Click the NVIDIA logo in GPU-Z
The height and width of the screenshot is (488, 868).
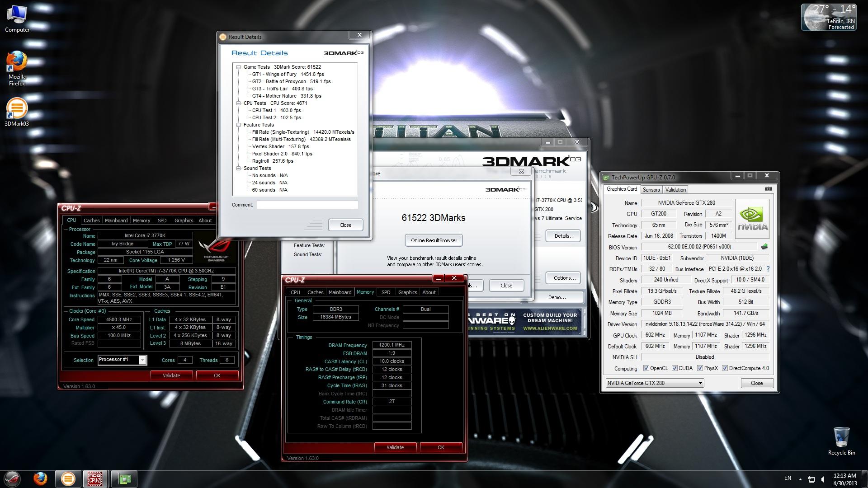tap(752, 219)
